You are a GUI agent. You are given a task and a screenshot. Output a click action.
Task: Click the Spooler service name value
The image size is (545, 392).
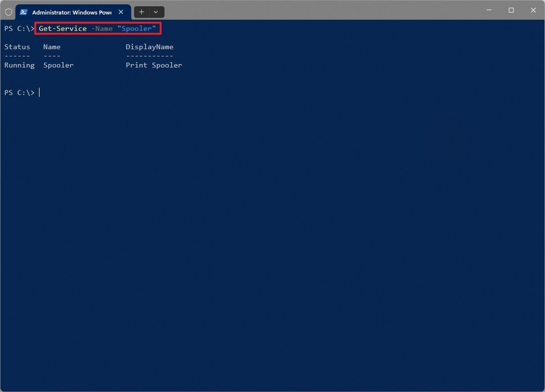(58, 65)
